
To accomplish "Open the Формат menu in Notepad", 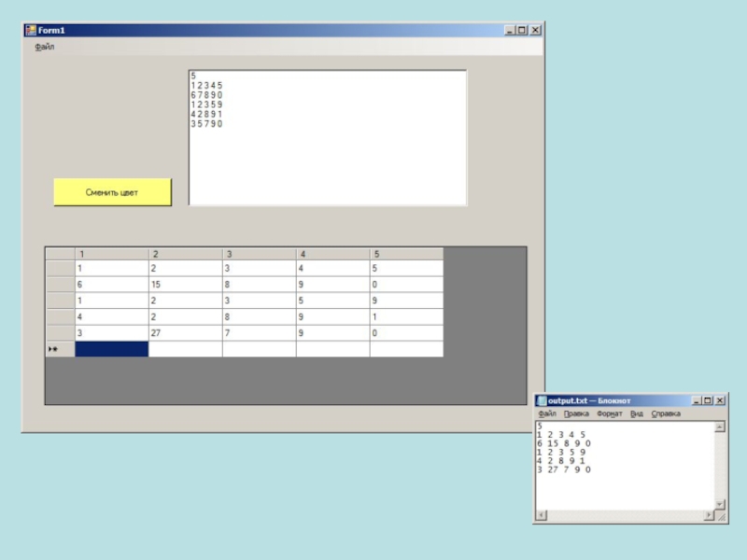I will point(609,413).
